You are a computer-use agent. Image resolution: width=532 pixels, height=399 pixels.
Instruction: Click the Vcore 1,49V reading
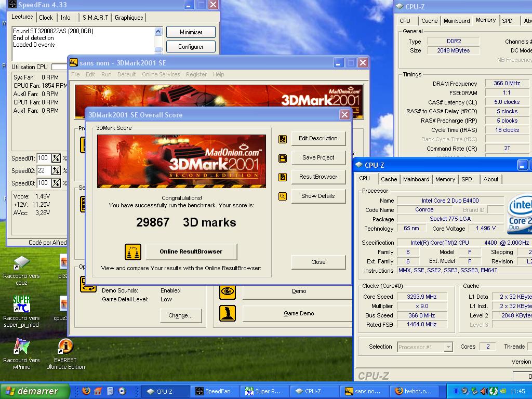pyautogui.click(x=32, y=196)
